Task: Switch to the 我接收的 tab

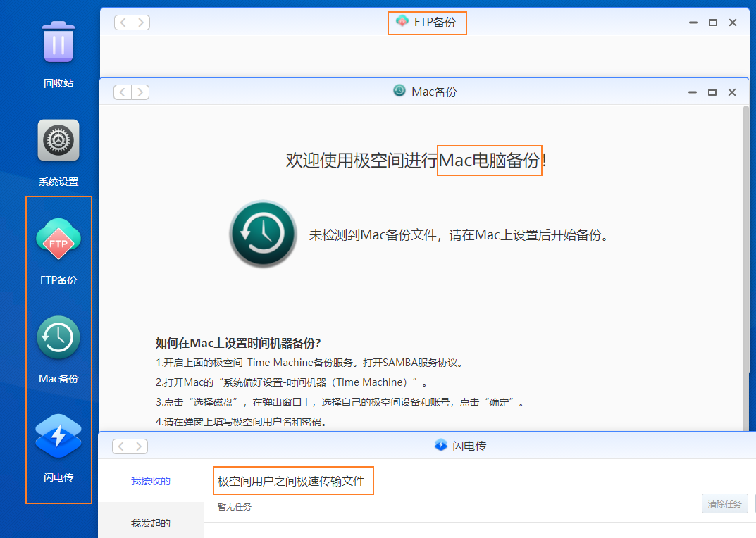Action: 151,482
